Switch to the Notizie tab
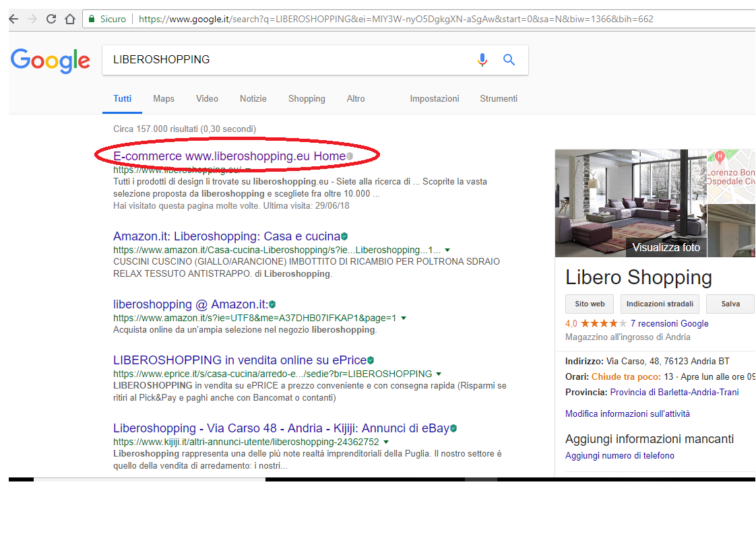This screenshot has height=534, width=756. (x=253, y=98)
